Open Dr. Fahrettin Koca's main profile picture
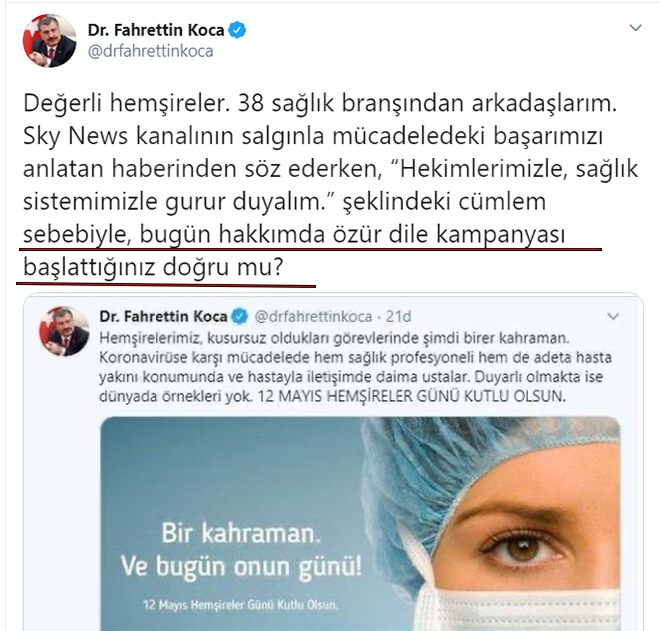The width and height of the screenshot is (660, 631). point(50,41)
